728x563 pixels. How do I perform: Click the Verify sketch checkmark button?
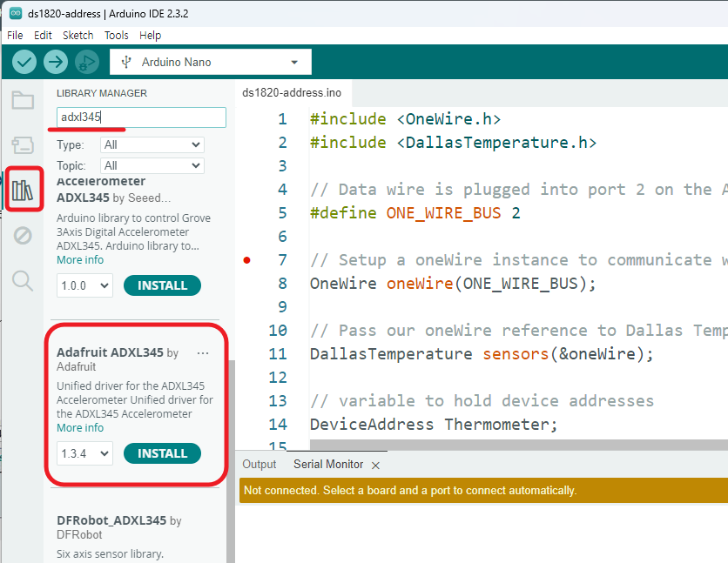tap(24, 62)
